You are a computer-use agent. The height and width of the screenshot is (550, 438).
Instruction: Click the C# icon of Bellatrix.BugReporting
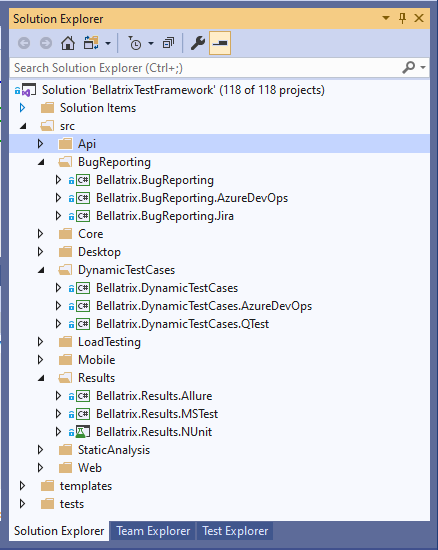click(83, 180)
